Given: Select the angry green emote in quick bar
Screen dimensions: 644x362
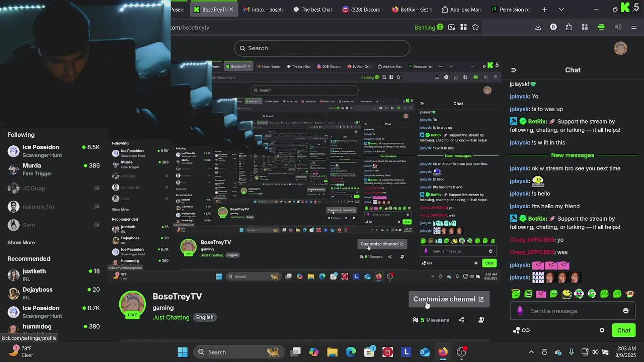Looking at the screenshot, I should click(528, 294).
